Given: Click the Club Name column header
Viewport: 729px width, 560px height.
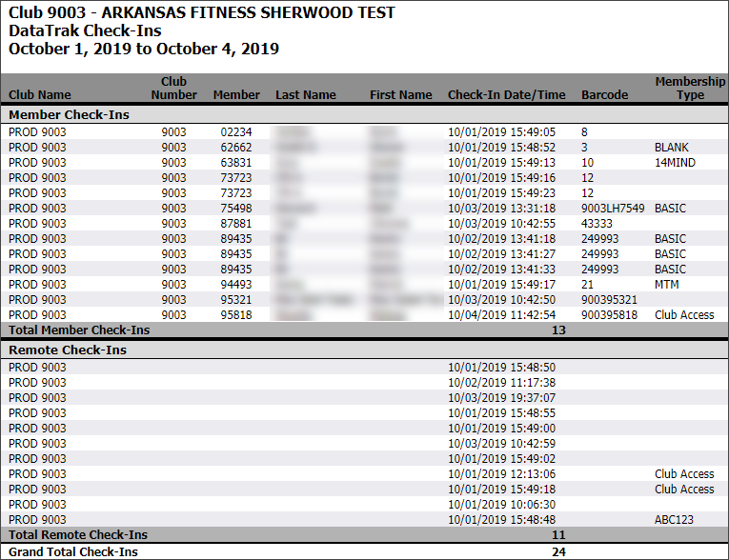Looking at the screenshot, I should coord(40,95).
